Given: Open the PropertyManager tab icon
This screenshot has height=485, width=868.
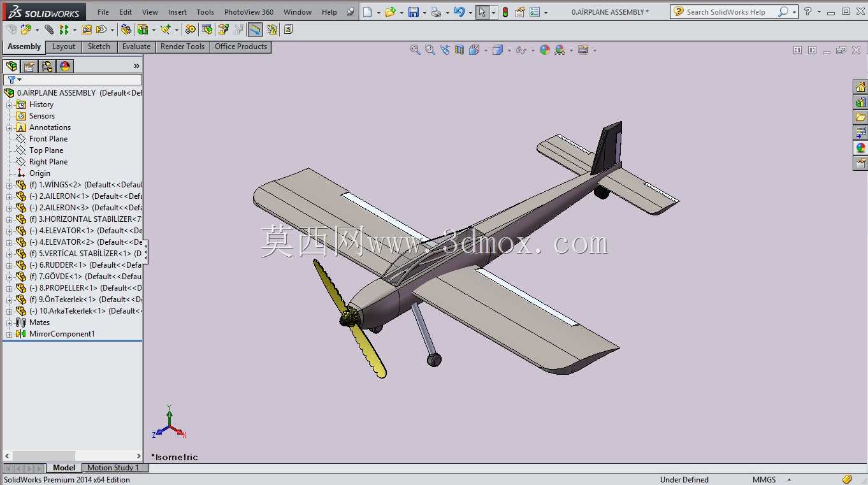Looking at the screenshot, I should (x=29, y=66).
